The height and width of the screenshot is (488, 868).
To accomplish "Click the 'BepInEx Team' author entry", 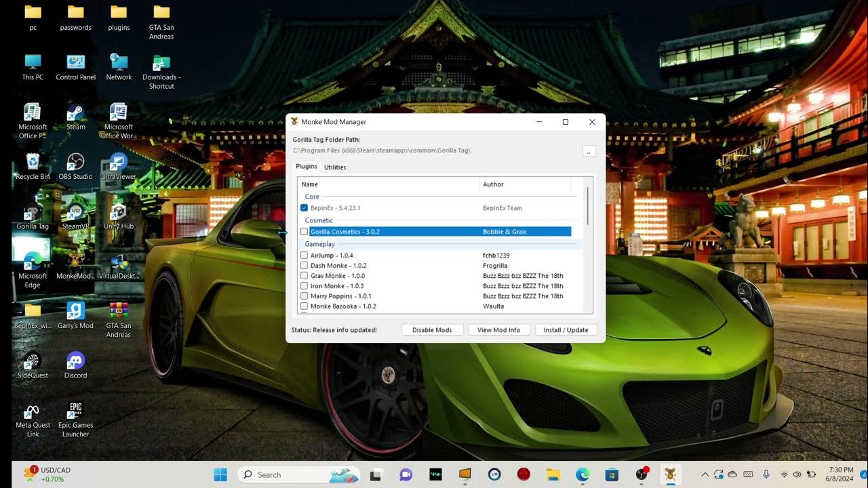I will pos(502,208).
